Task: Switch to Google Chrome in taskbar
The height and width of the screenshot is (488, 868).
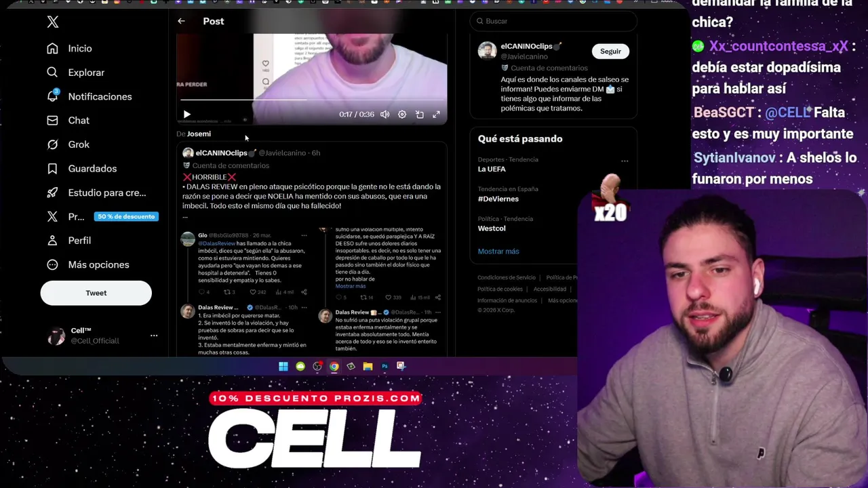Action: [x=334, y=367]
